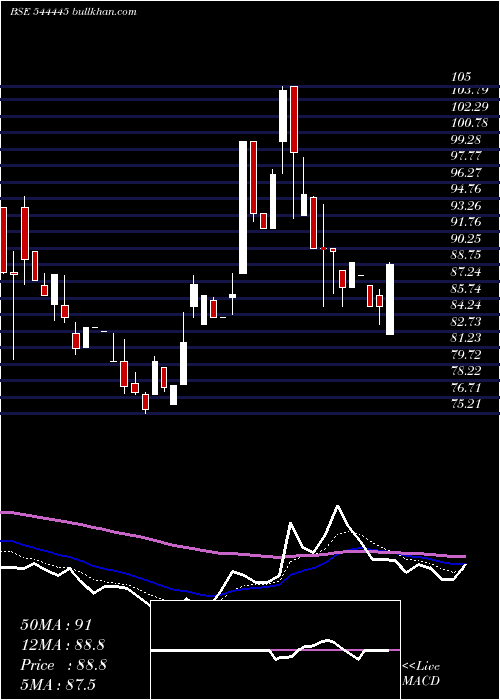Select the 76.71 price axis label
The width and height of the screenshot is (500, 700).
[x=466, y=387]
